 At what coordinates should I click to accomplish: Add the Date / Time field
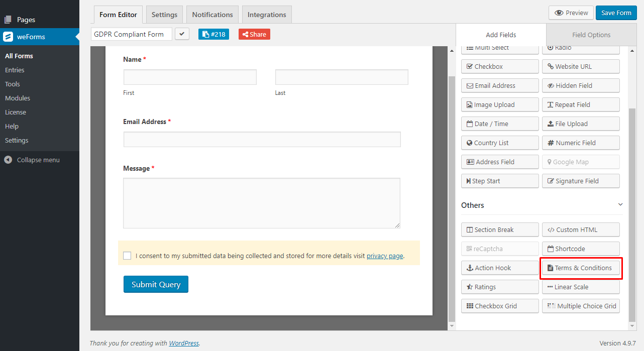pyautogui.click(x=500, y=124)
